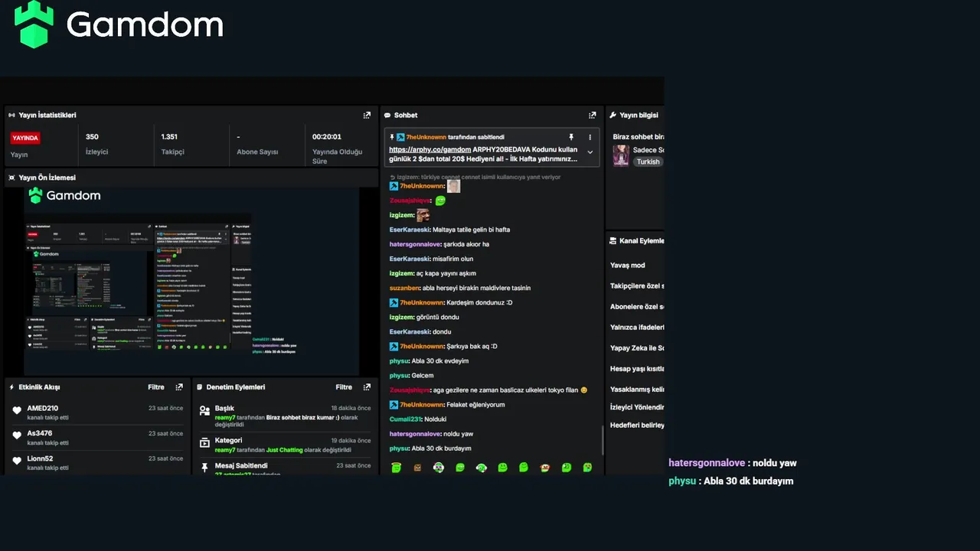Image resolution: width=980 pixels, height=551 pixels.
Task: Open Filtre in Denetim Eylemleri panel
Action: [x=344, y=387]
